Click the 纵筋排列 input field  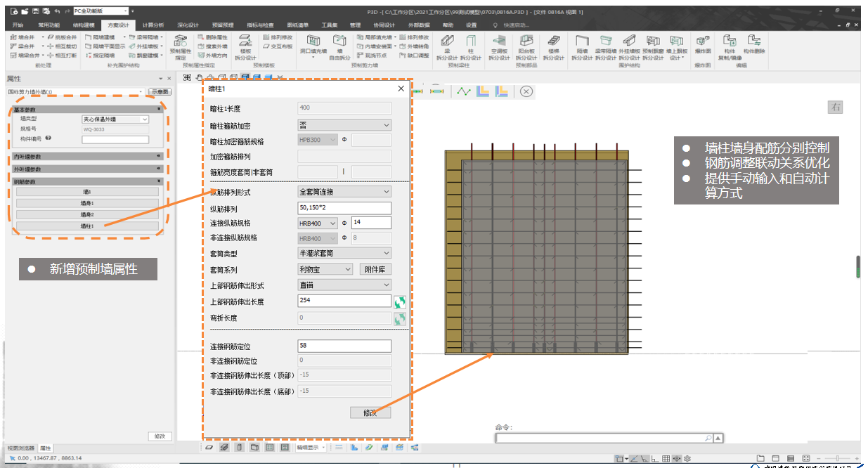pos(344,208)
